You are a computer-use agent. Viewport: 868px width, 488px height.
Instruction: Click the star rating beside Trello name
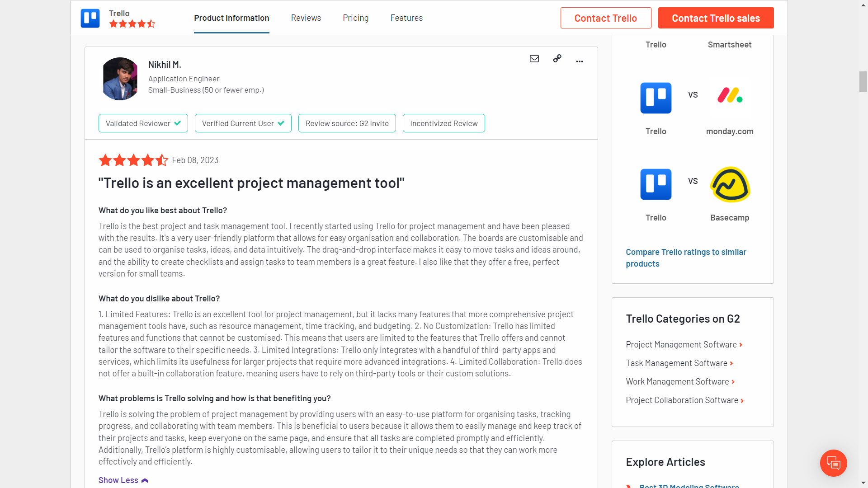pos(132,24)
